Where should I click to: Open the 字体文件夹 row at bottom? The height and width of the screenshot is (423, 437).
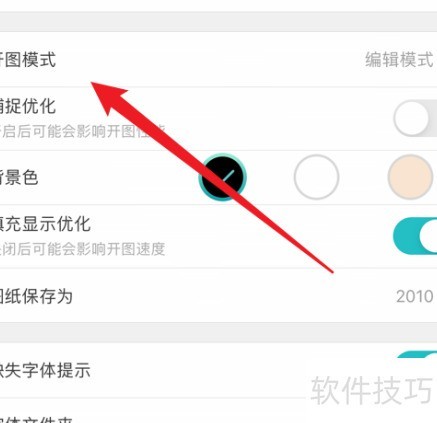coord(218,412)
